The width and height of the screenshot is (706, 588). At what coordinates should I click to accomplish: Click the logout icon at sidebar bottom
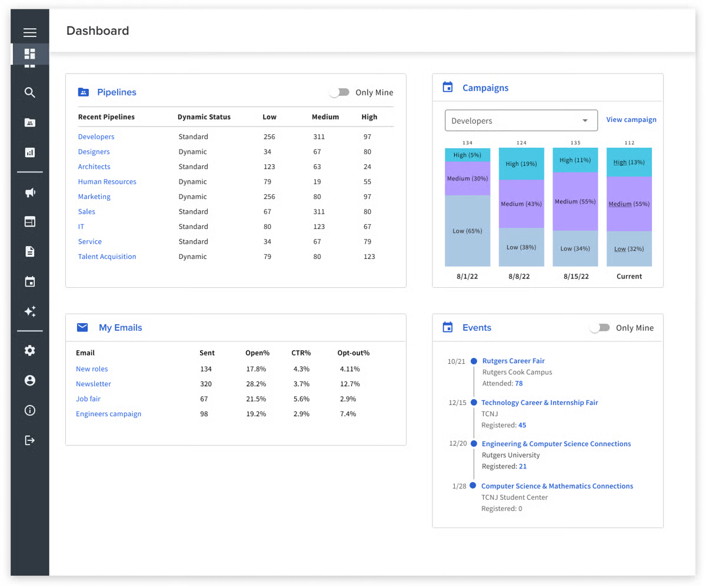(x=29, y=440)
